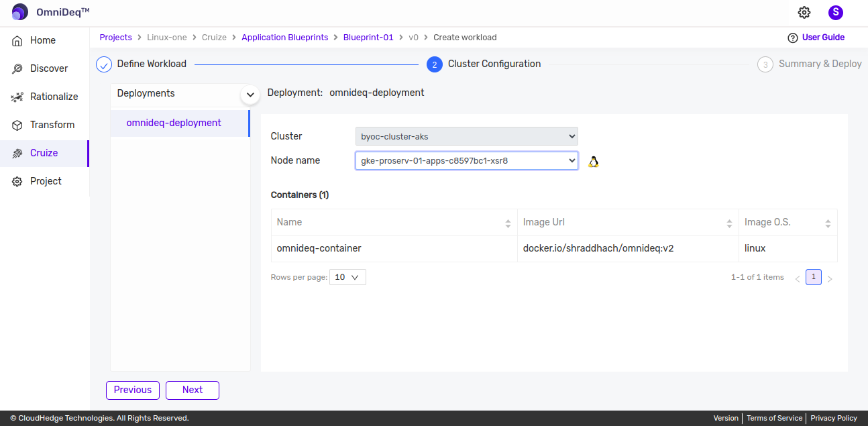Viewport: 868px width, 426px height.
Task: Open the Rows per page selector
Action: point(347,277)
